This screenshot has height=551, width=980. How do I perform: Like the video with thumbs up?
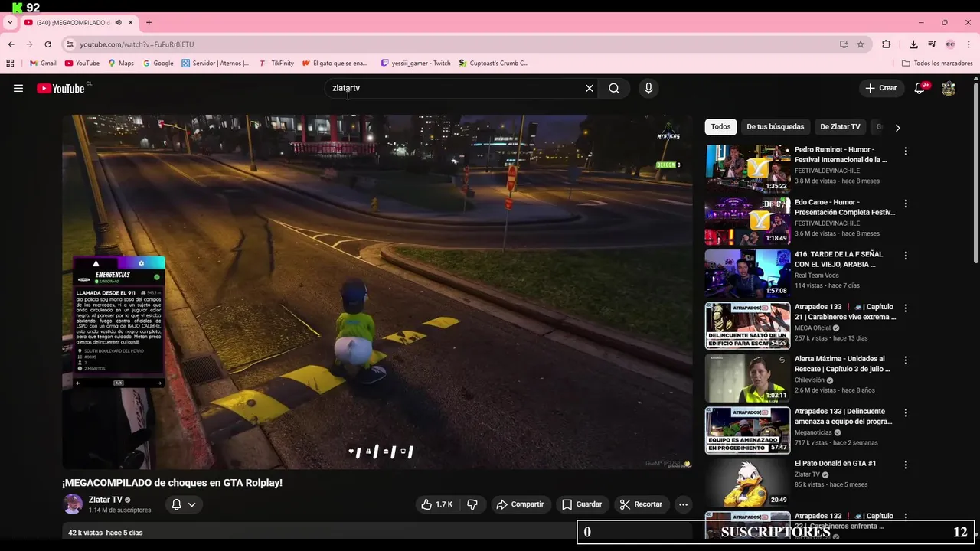(436, 504)
